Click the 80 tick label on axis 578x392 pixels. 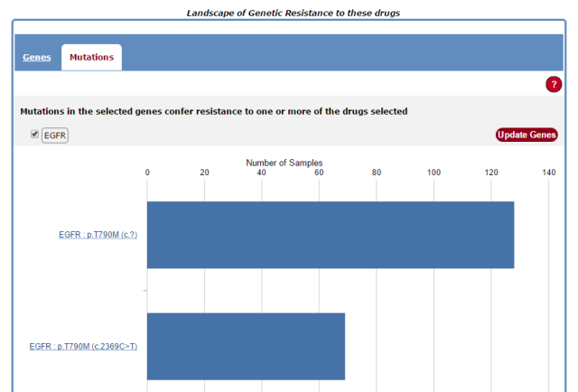[377, 173]
